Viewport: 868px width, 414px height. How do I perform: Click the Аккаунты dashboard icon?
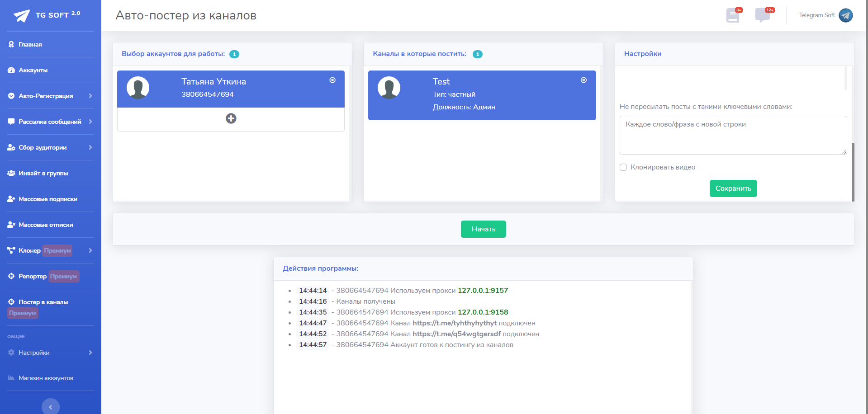pyautogui.click(x=11, y=70)
